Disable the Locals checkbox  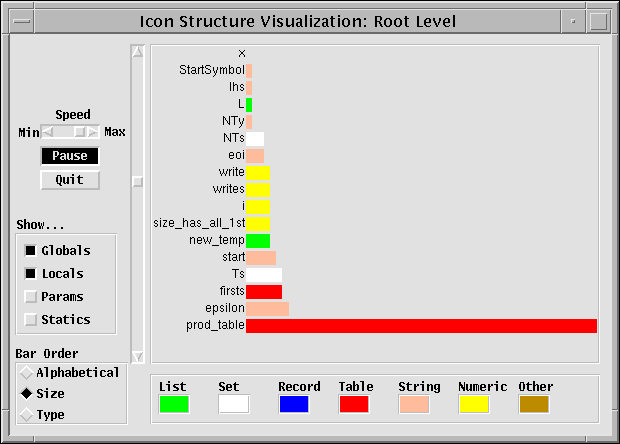(31, 274)
